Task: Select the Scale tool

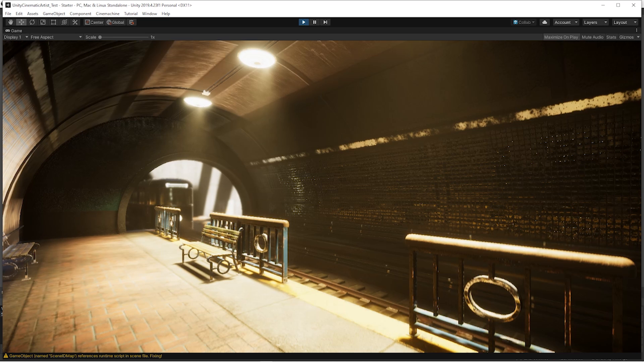Action: tap(43, 22)
